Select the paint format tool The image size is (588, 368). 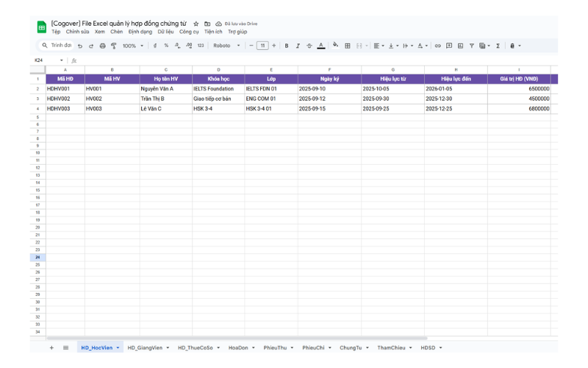tap(113, 46)
